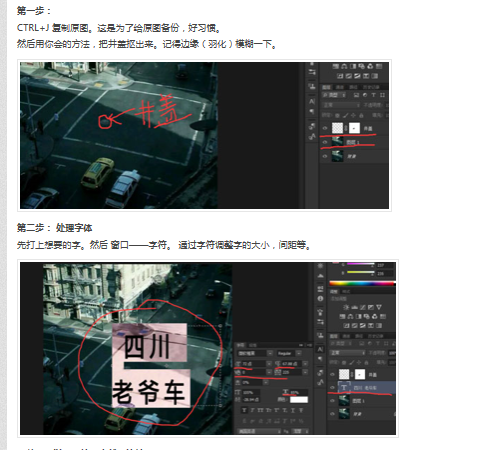Add an Exposure adjustment in step-two screenshot
The image size is (484, 450).
click(x=371, y=307)
